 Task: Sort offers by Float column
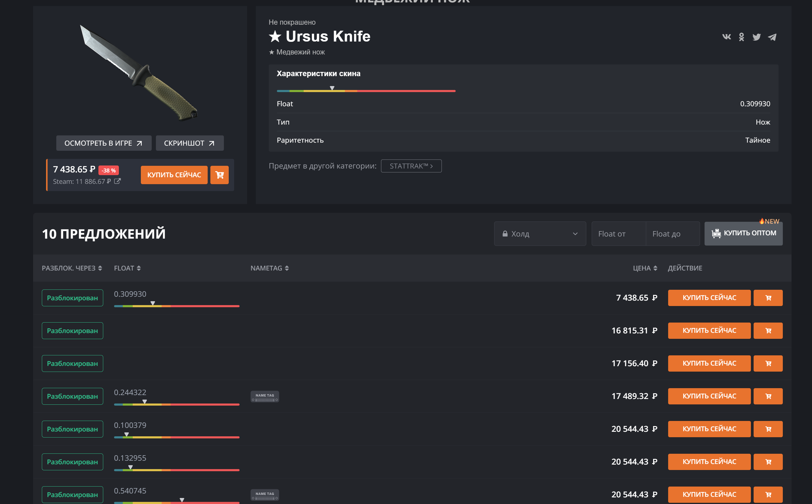pos(127,268)
